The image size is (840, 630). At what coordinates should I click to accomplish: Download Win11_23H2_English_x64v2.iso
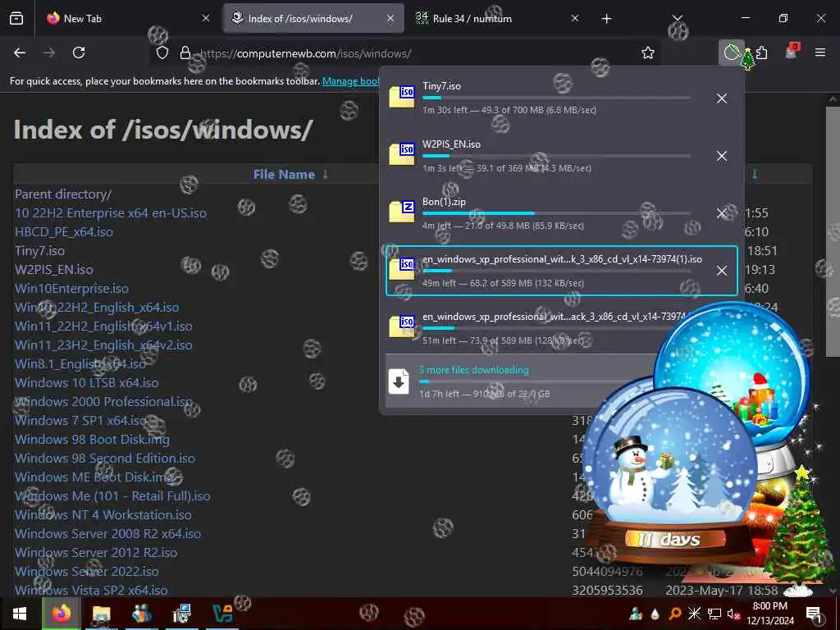(x=103, y=345)
